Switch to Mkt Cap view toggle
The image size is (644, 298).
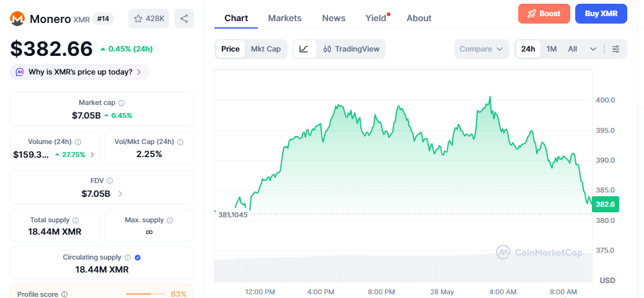pyautogui.click(x=266, y=49)
